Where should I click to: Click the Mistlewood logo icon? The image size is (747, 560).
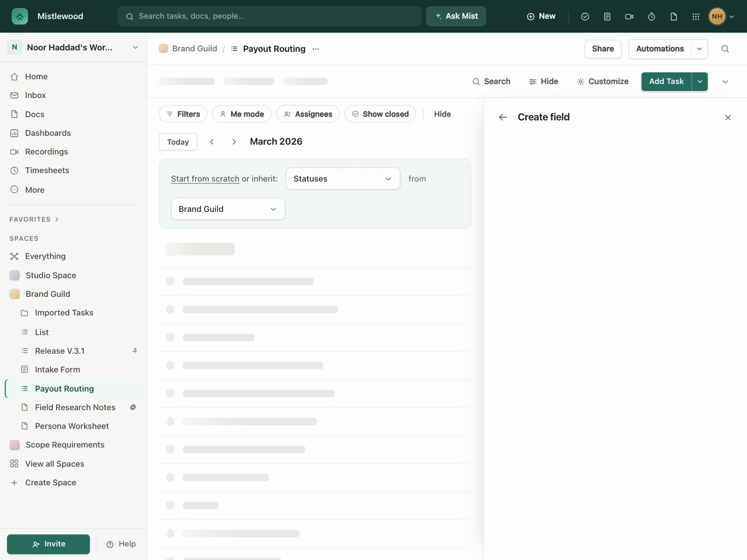[x=20, y=16]
